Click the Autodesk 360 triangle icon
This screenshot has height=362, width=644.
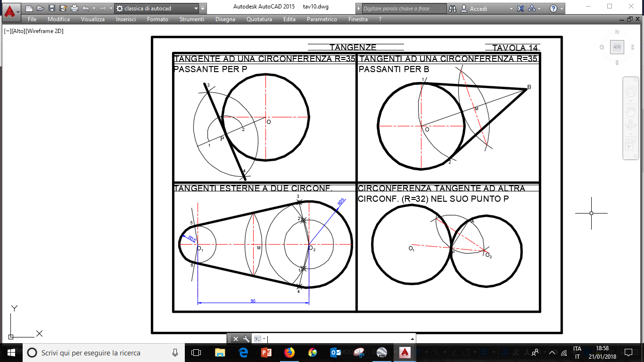[x=531, y=8]
